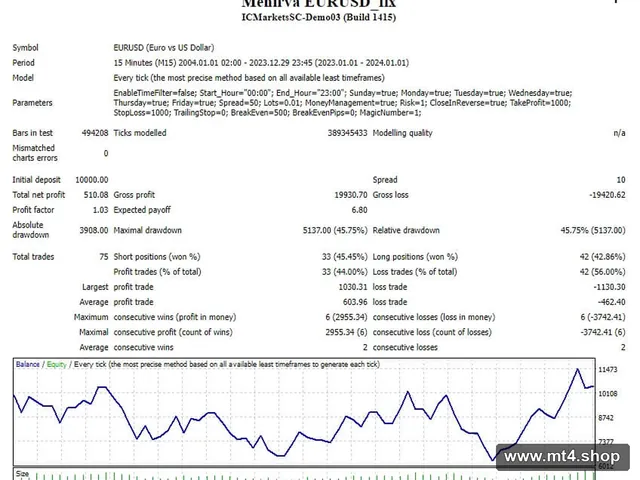Select the chart axis value '11473'

click(x=608, y=370)
